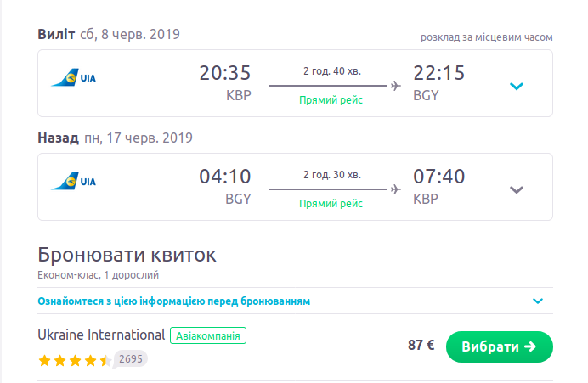
Task: Click the return arrival time 07:40
Action: pyautogui.click(x=438, y=177)
